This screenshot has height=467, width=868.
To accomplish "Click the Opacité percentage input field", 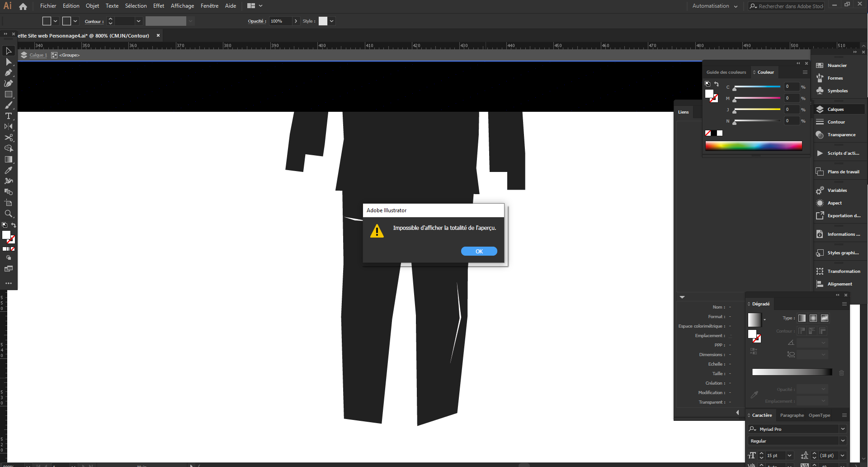I will point(280,21).
